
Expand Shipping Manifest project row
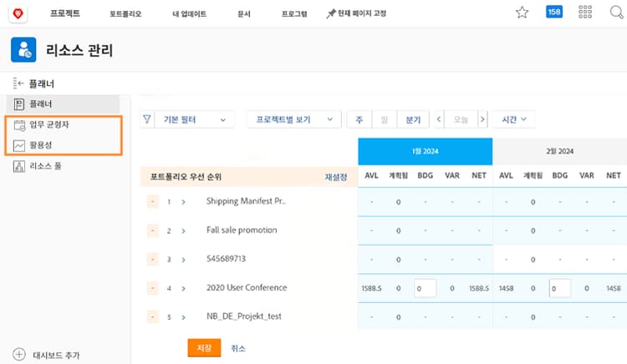point(184,202)
